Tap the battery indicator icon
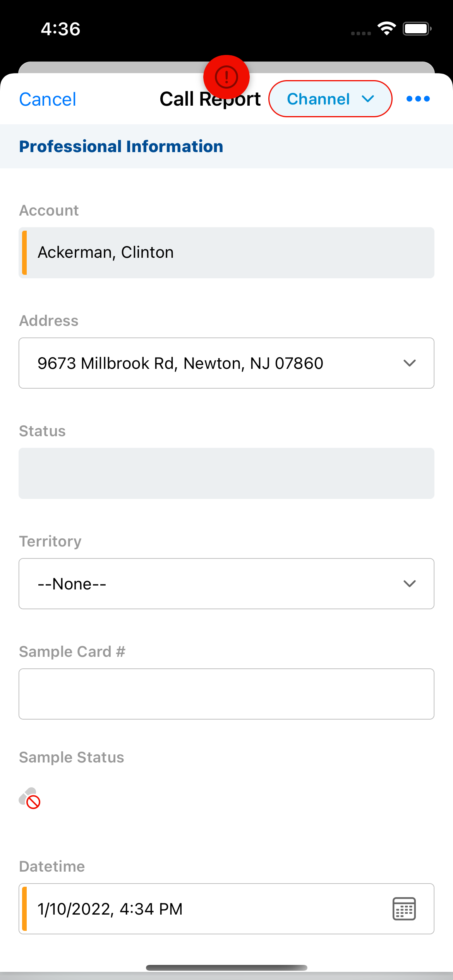Viewport: 453px width, 980px height. pos(417,29)
